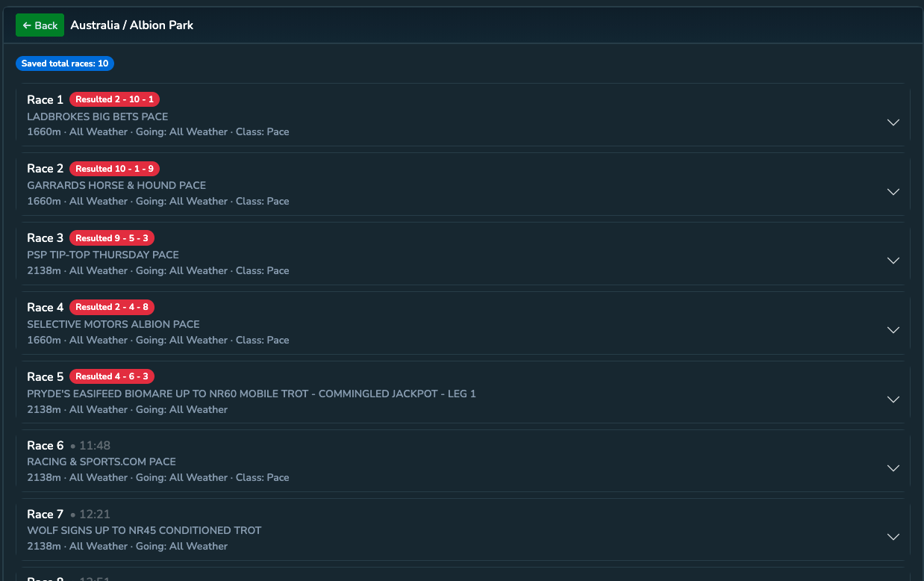
Task: Click the 'Race 2' title
Action: [46, 169]
